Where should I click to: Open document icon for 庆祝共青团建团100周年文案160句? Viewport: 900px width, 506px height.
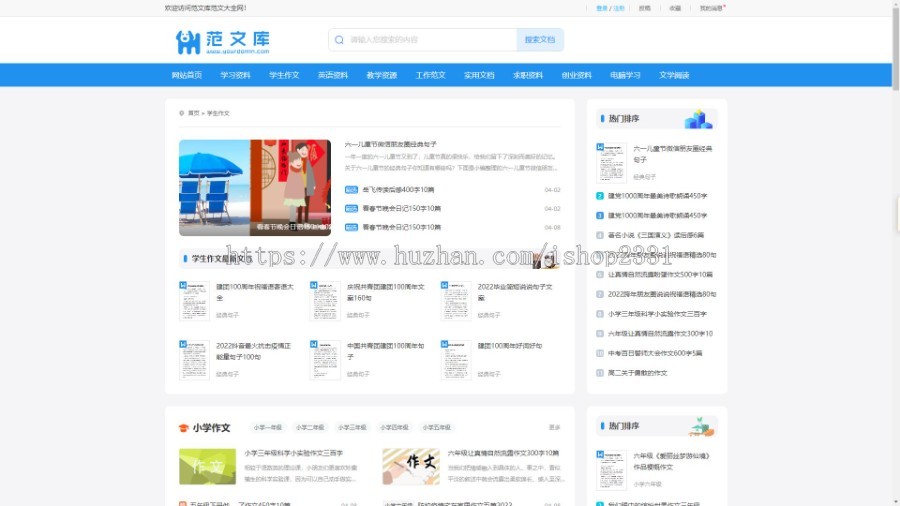pos(324,300)
